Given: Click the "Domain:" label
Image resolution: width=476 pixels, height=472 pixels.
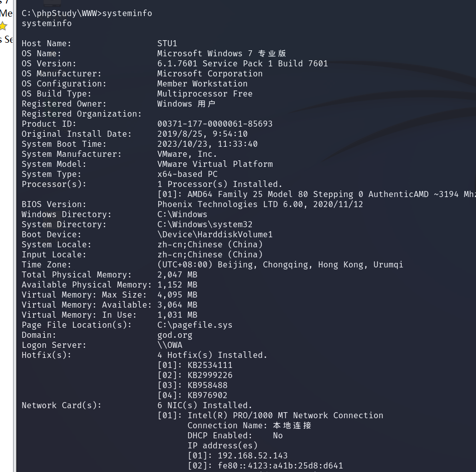Looking at the screenshot, I should click(x=39, y=335).
